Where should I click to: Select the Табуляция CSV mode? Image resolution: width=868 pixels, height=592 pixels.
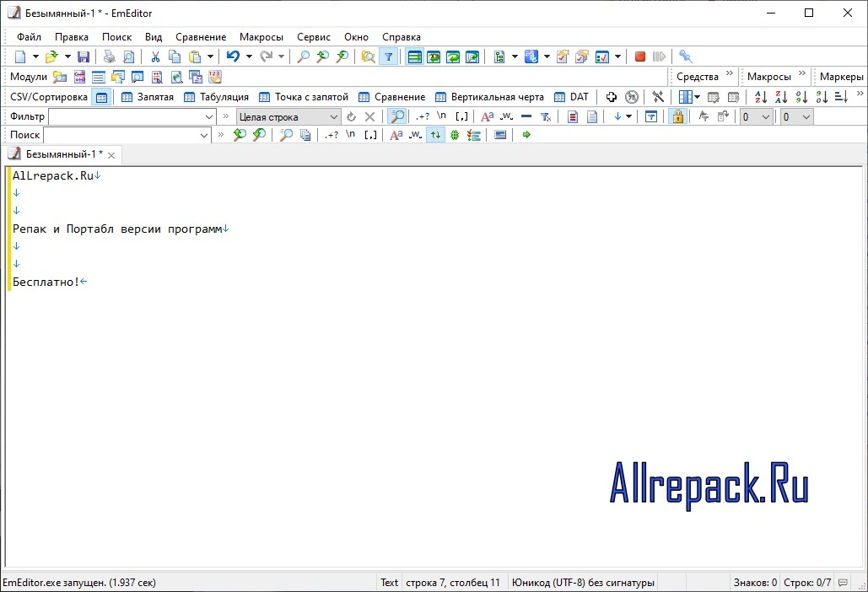coord(217,97)
